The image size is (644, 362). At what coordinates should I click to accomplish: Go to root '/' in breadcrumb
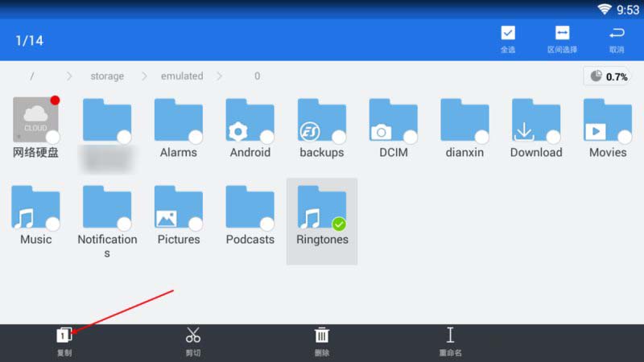click(x=31, y=76)
